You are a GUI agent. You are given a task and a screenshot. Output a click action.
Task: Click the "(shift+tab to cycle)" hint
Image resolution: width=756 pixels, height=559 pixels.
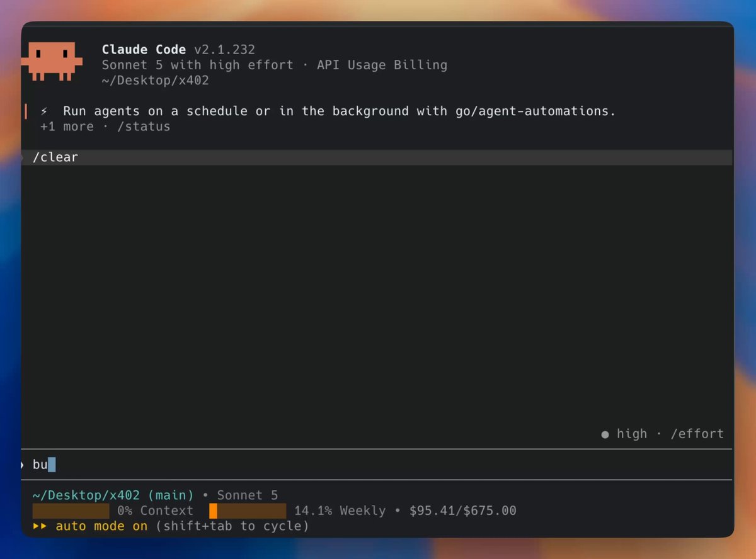[232, 526]
